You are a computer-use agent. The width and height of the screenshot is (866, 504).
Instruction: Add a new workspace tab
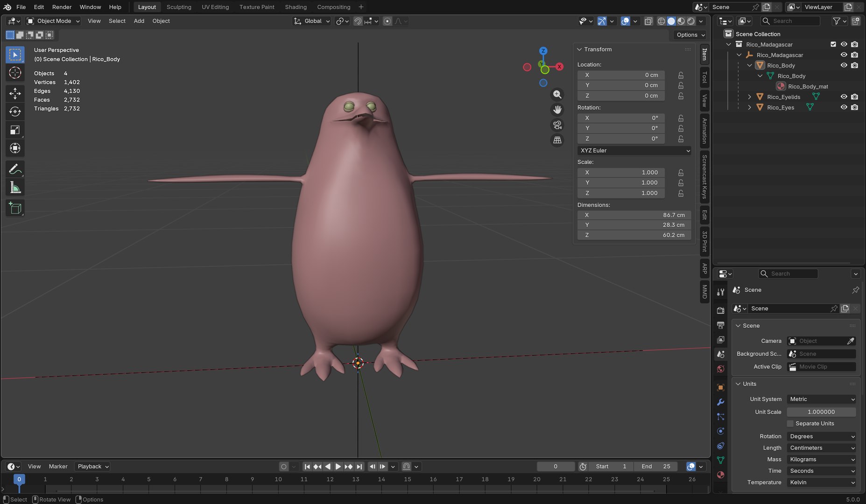pos(361,7)
